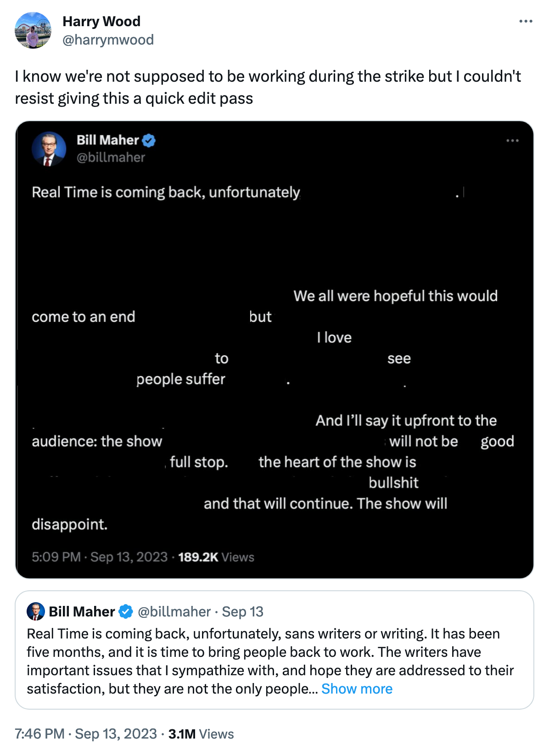Click the verified badge in the black screenshot
The image size is (549, 756).
(149, 140)
